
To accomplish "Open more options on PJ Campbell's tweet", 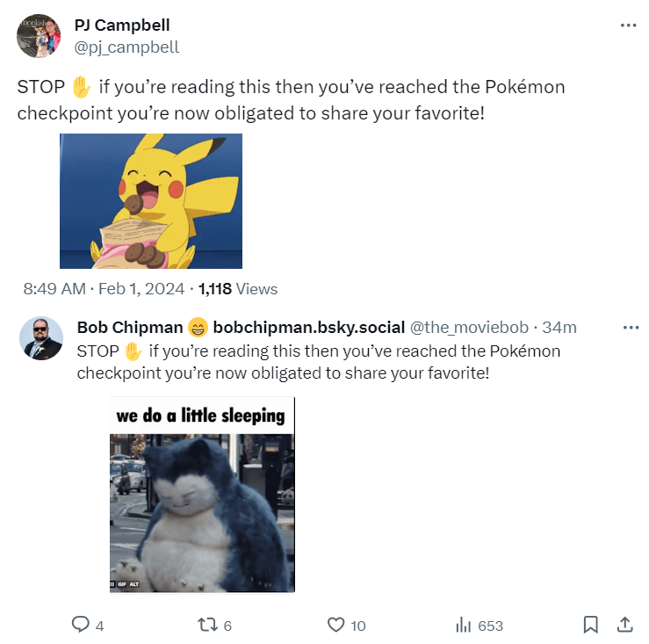I will click(628, 25).
